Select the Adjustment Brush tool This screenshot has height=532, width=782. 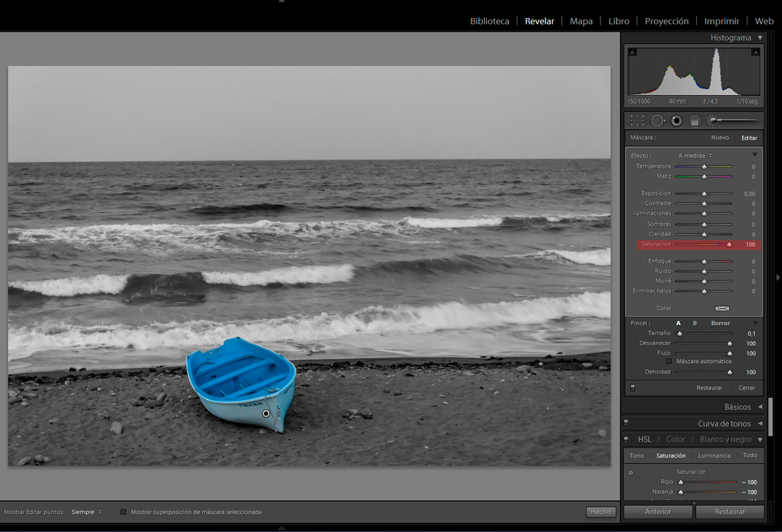coord(732,120)
